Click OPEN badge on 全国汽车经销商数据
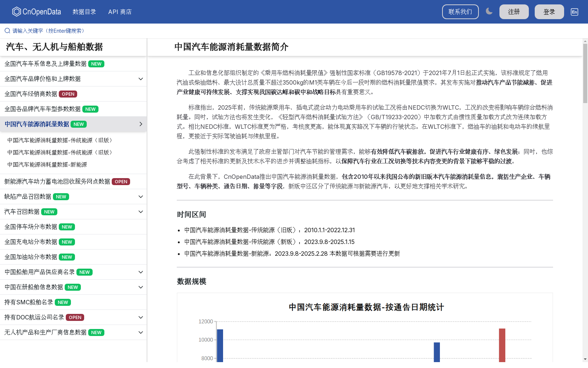The image size is (588, 368). tap(68, 94)
